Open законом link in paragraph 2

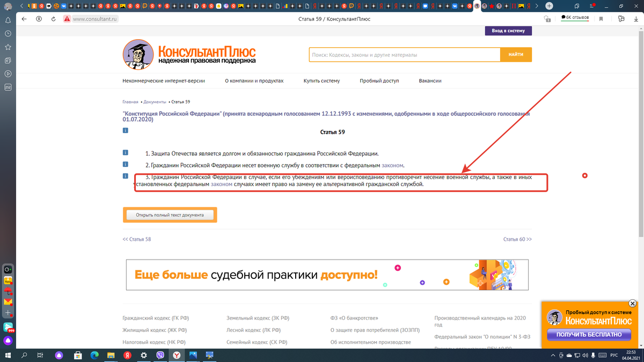(x=392, y=165)
